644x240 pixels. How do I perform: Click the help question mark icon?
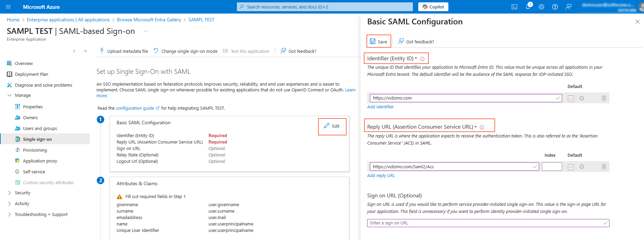(555, 7)
